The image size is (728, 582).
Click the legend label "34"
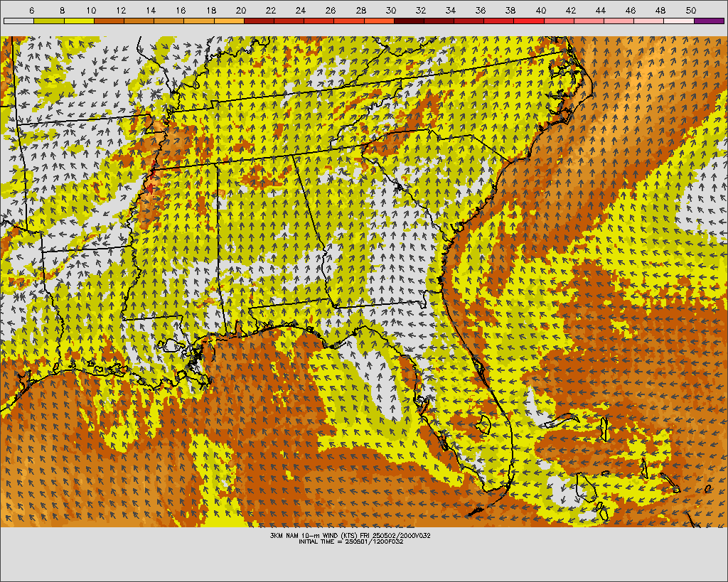[x=450, y=10]
